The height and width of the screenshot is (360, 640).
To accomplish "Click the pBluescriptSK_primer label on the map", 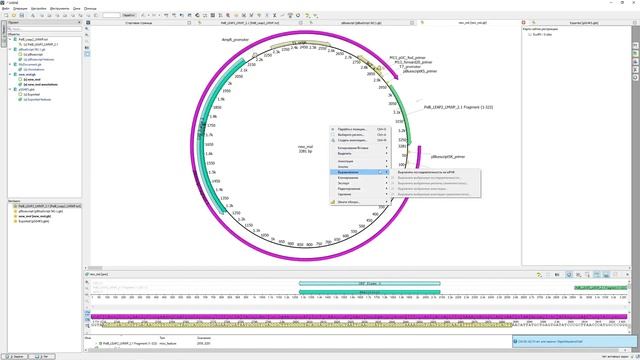I will pos(448,156).
